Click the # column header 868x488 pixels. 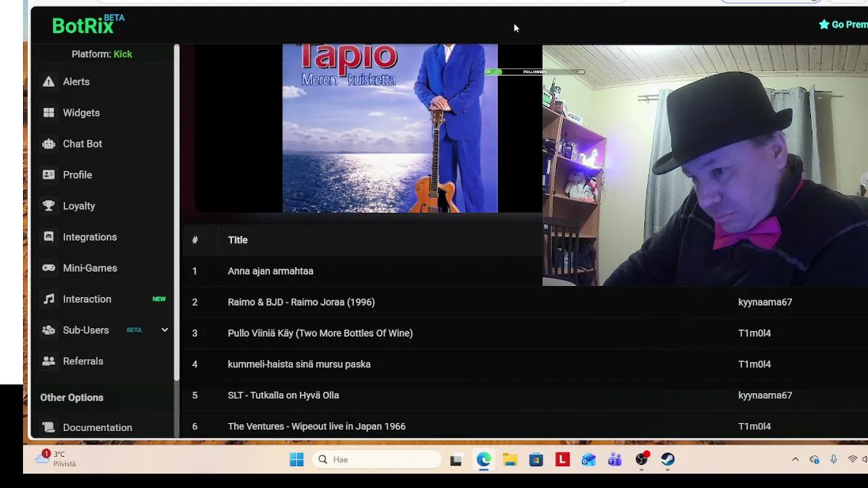point(195,240)
